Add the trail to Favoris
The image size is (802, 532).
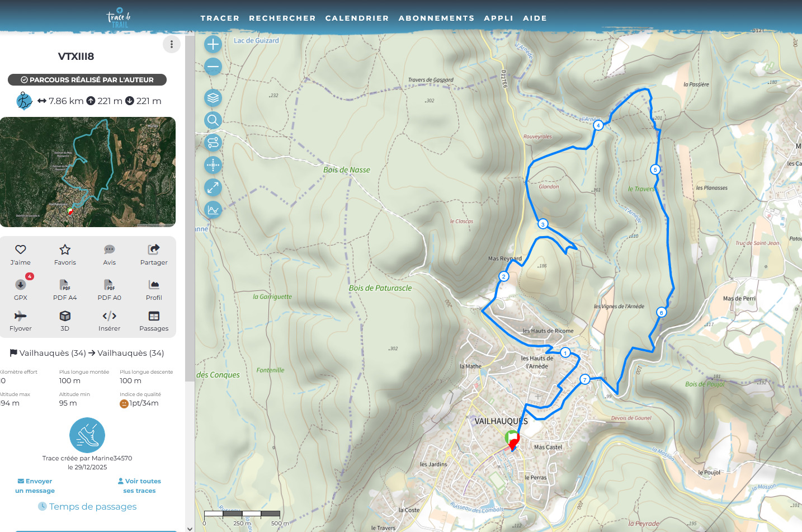(x=65, y=255)
